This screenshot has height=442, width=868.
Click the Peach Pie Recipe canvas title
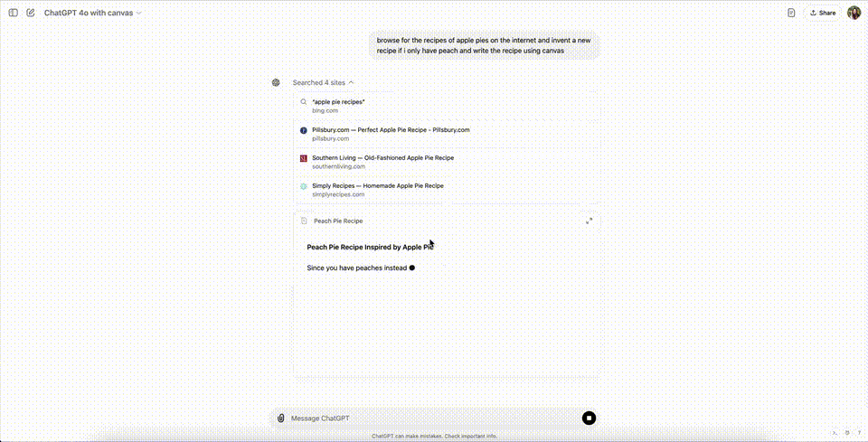click(x=338, y=221)
